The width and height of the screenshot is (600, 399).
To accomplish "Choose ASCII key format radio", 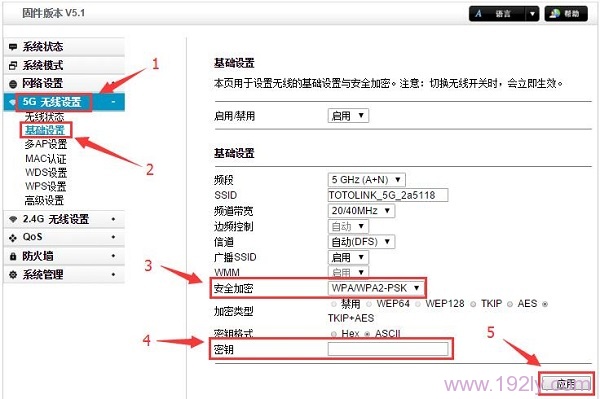I will pyautogui.click(x=367, y=334).
